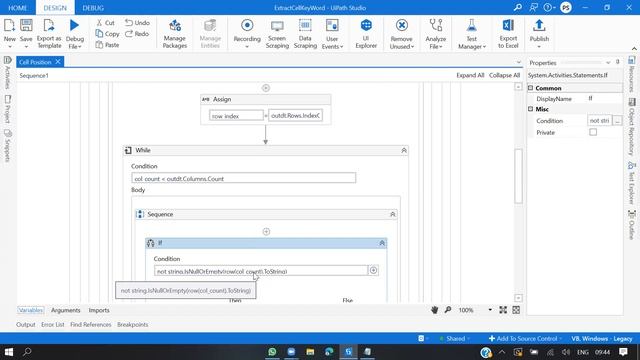Cut the selected activity
This screenshot has height=360, width=640.
(x=105, y=23)
